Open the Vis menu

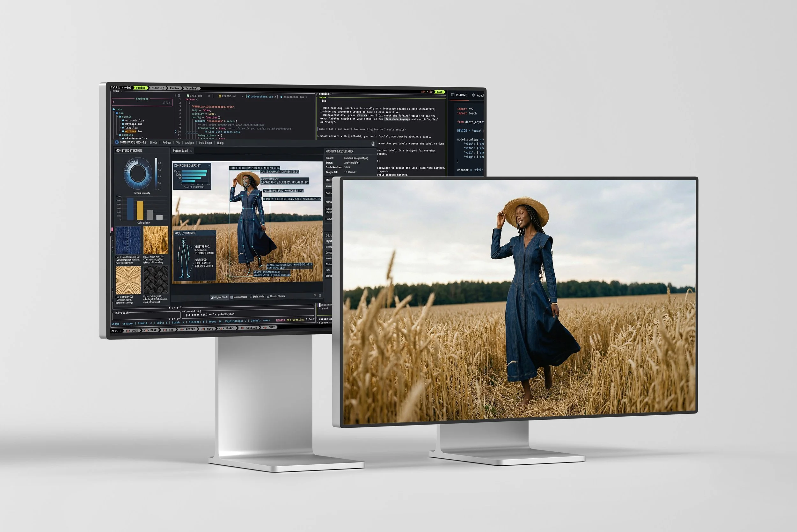(178, 143)
